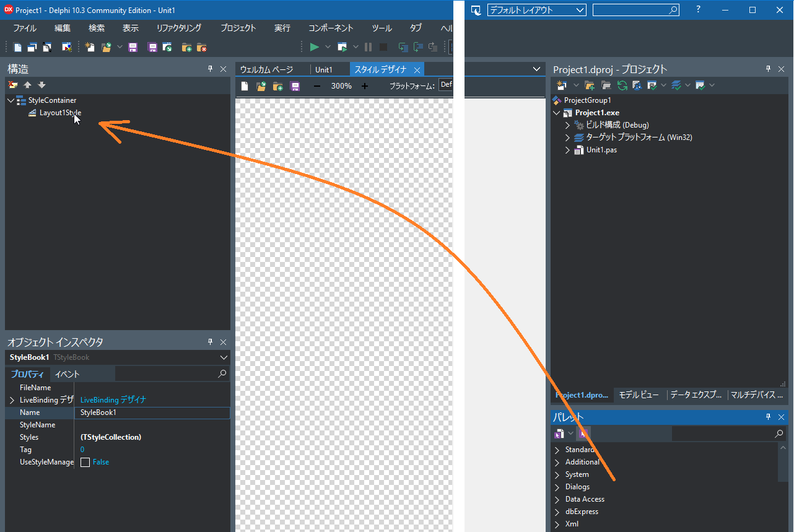Expand the Data Access palette category
The height and width of the screenshot is (532, 794).
point(557,499)
